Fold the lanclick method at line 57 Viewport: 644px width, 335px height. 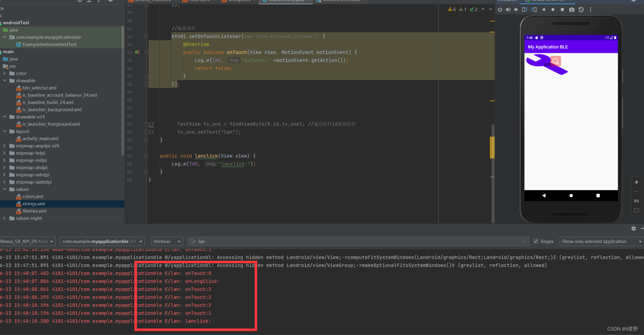(x=146, y=156)
